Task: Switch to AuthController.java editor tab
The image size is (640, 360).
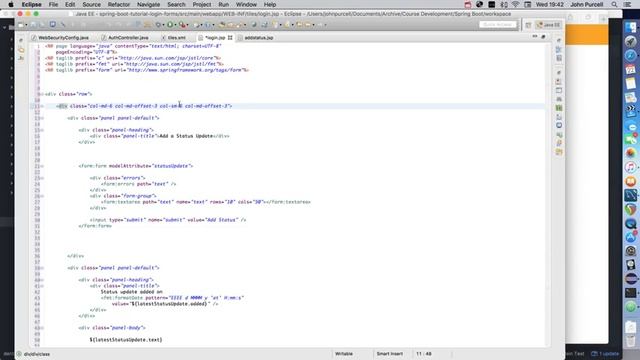Action: (x=128, y=38)
